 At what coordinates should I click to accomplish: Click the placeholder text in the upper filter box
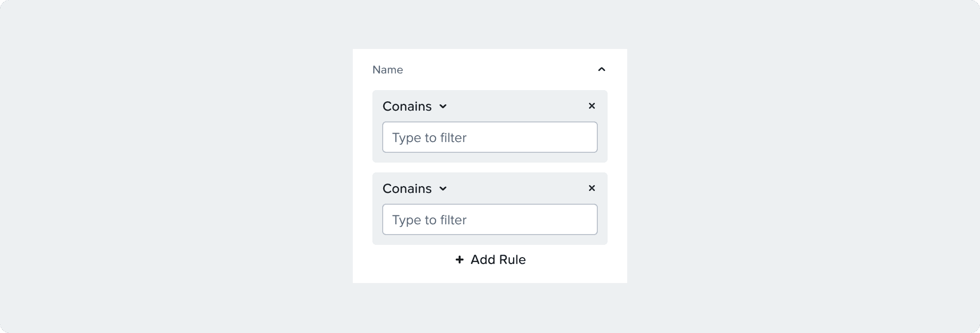pos(429,138)
